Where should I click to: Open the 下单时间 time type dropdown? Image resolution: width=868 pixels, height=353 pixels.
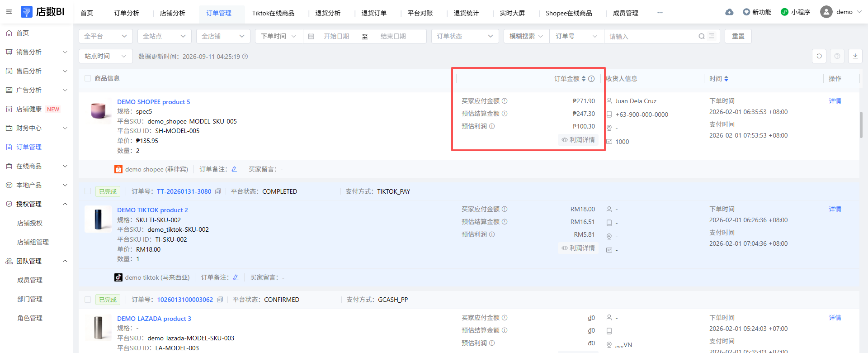coord(279,36)
